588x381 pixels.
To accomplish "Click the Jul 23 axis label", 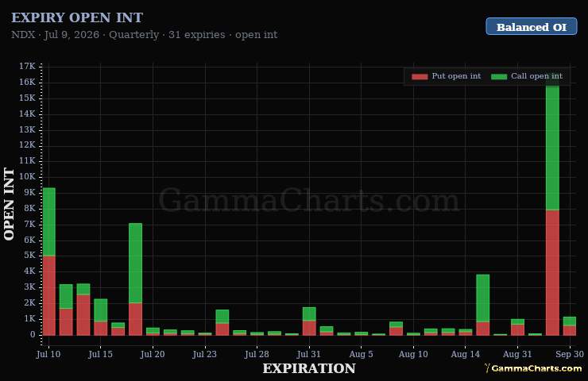I will pyautogui.click(x=204, y=354).
